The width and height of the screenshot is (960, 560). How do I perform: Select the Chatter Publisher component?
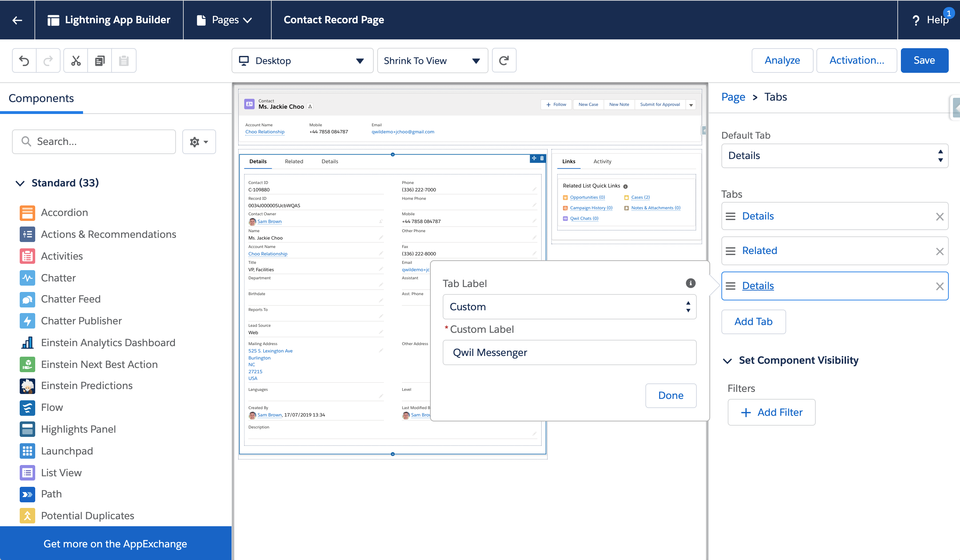tap(71, 320)
